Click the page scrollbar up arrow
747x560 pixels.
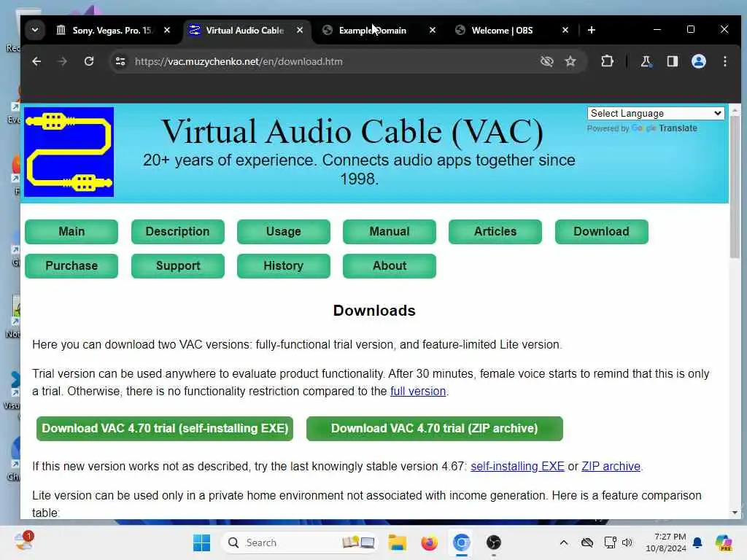[x=735, y=110]
